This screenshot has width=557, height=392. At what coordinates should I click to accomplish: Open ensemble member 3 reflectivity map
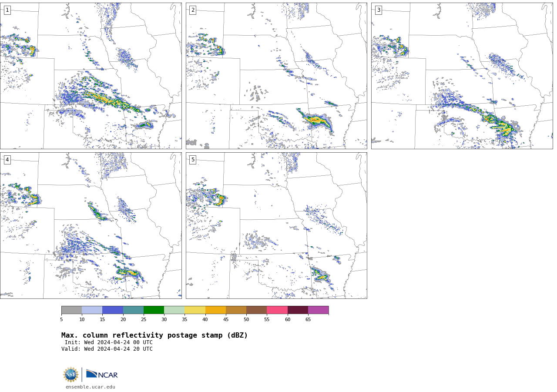pyautogui.click(x=462, y=76)
